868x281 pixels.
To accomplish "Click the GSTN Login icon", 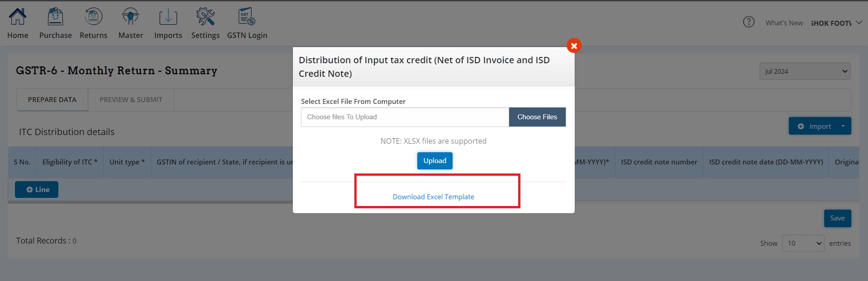I will pyautogui.click(x=247, y=17).
